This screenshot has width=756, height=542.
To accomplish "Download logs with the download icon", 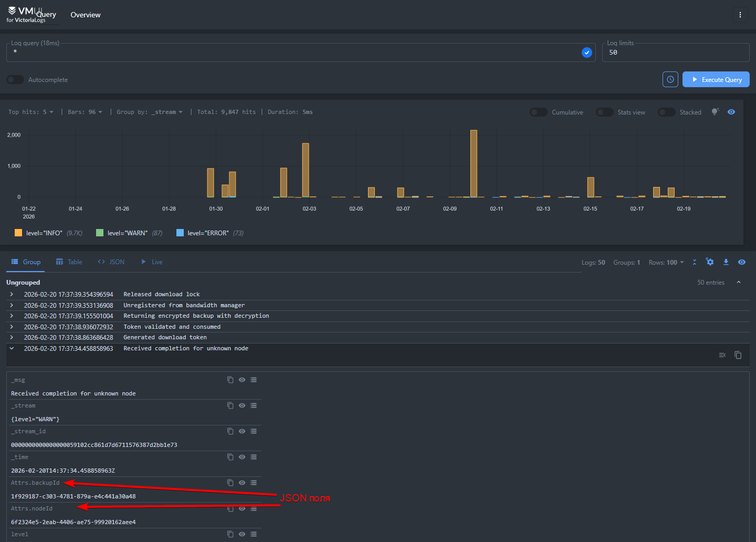I will click(726, 262).
